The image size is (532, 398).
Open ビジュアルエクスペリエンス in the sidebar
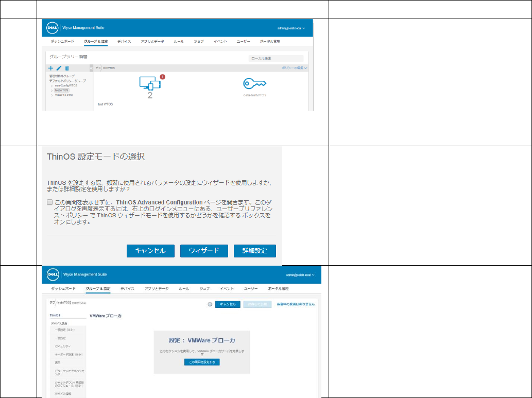[70, 373]
